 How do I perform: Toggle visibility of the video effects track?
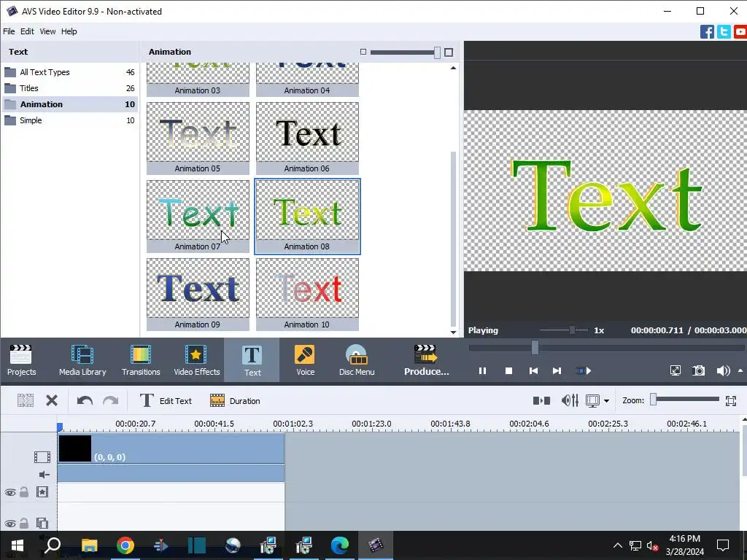[10, 492]
